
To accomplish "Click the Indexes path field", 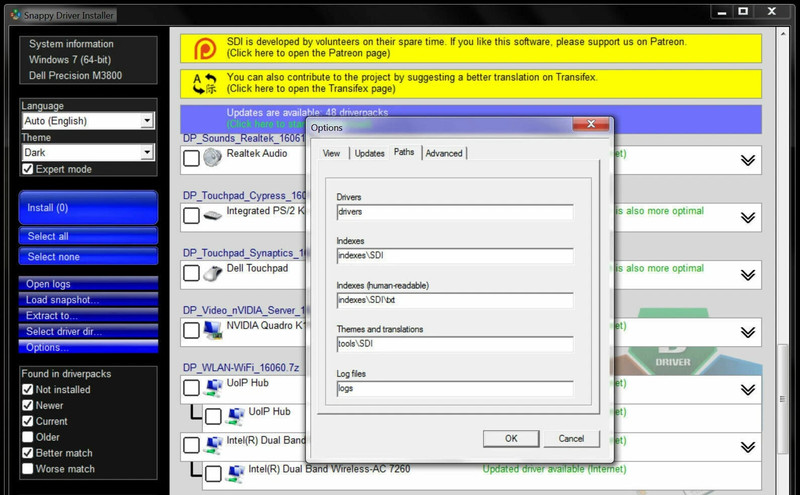I will pos(455,256).
